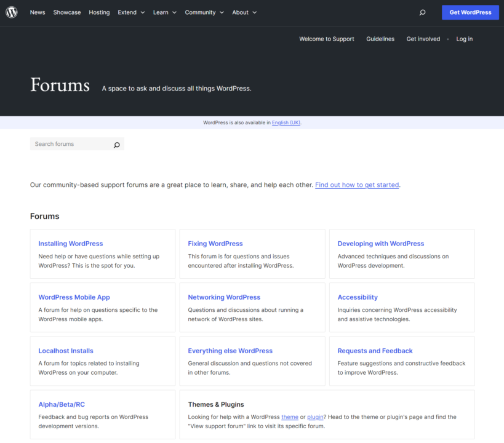Enter the Installing WordPress forum

(70, 244)
